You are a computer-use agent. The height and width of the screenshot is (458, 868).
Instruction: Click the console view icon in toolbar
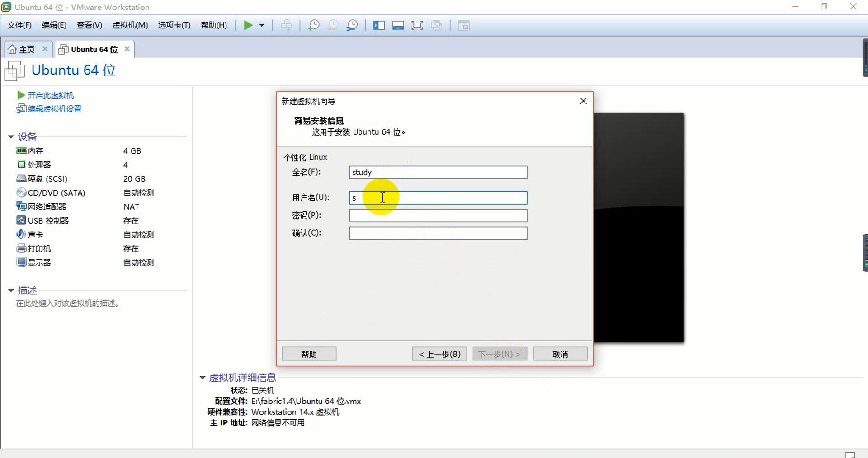click(x=464, y=25)
